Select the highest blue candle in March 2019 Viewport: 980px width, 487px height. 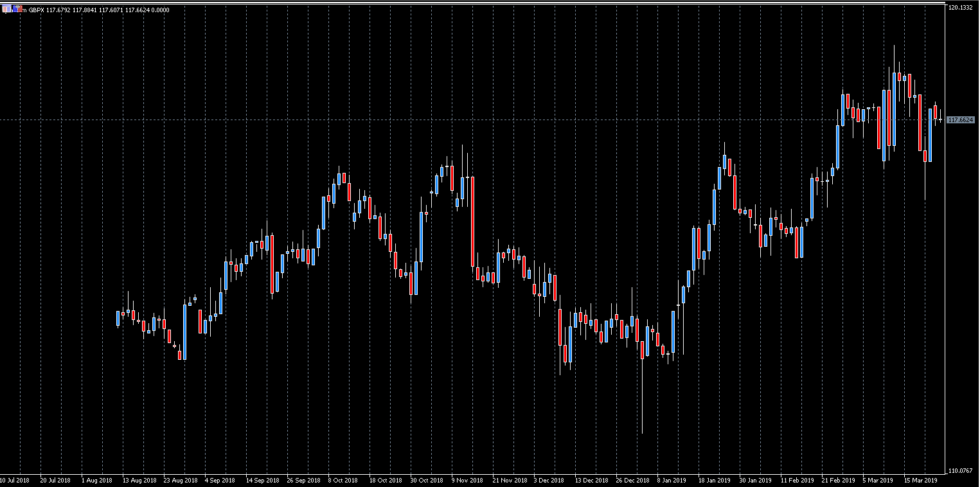click(894, 109)
